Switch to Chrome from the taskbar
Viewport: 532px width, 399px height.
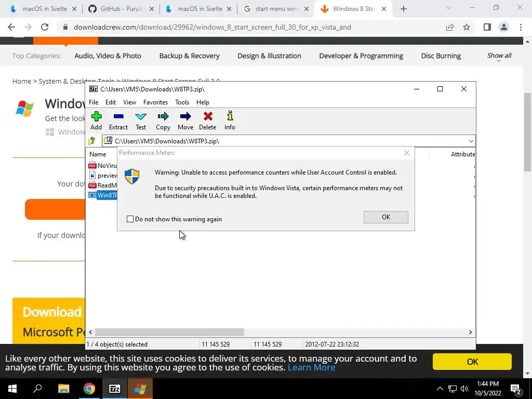coord(89,389)
